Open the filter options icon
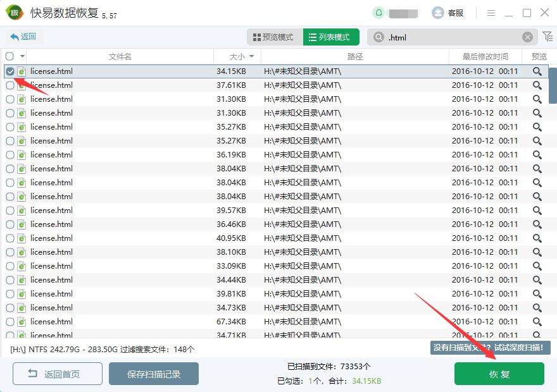 (x=548, y=36)
